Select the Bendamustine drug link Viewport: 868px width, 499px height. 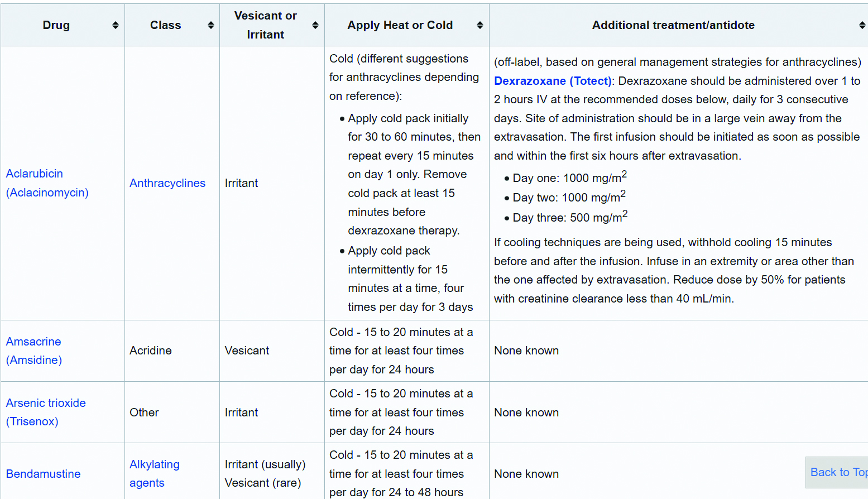click(x=43, y=474)
